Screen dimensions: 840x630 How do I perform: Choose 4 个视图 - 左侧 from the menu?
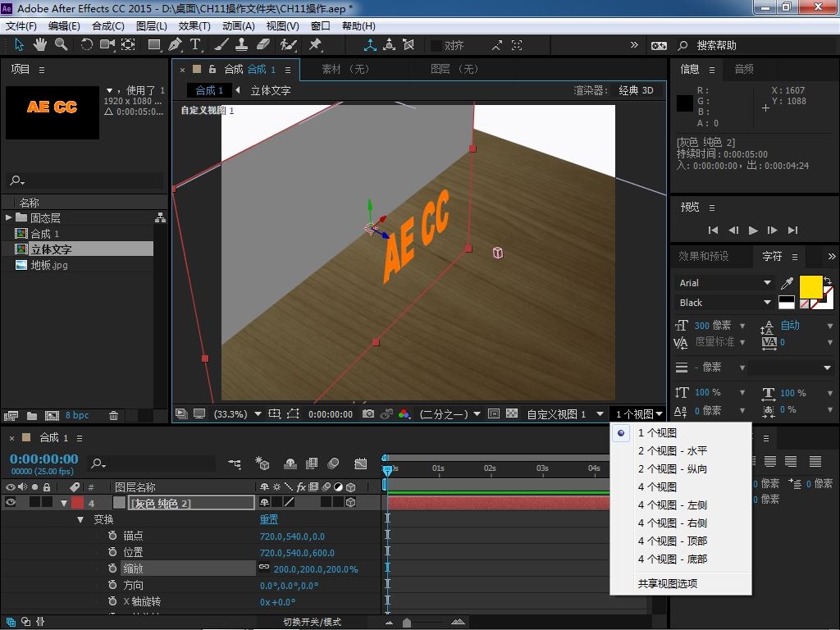(672, 505)
